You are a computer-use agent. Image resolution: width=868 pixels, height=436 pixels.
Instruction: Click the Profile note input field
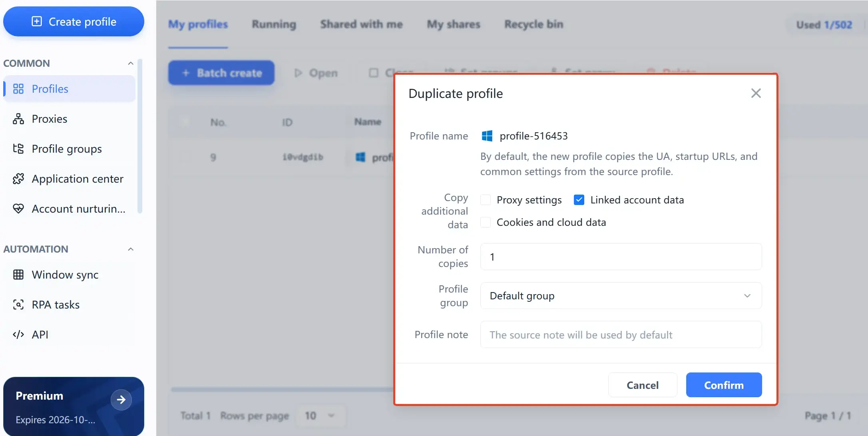click(621, 334)
